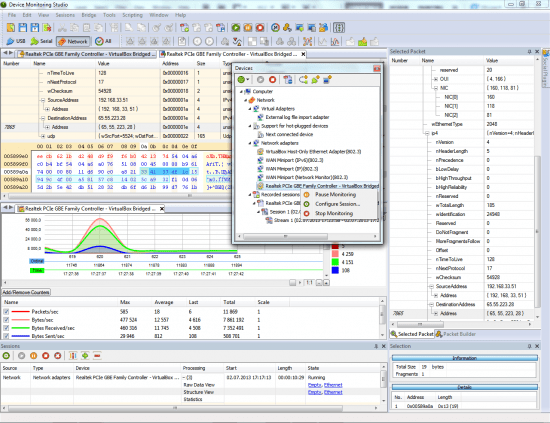Switch to the Packet Builder tab
The image size is (550, 423).
[456, 334]
